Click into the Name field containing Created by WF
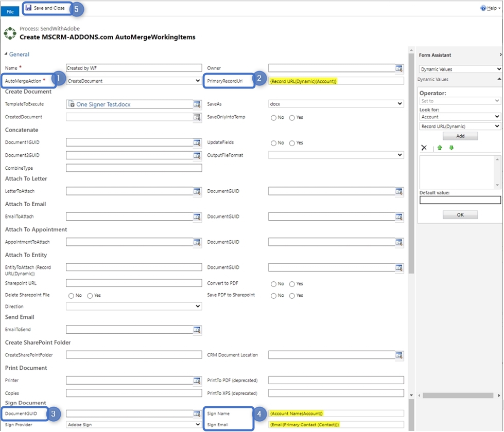 [x=134, y=68]
